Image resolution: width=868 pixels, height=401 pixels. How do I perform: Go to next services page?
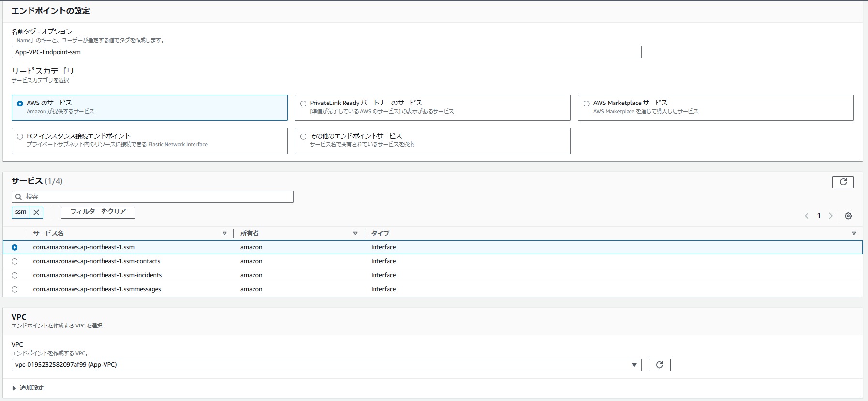click(x=831, y=216)
